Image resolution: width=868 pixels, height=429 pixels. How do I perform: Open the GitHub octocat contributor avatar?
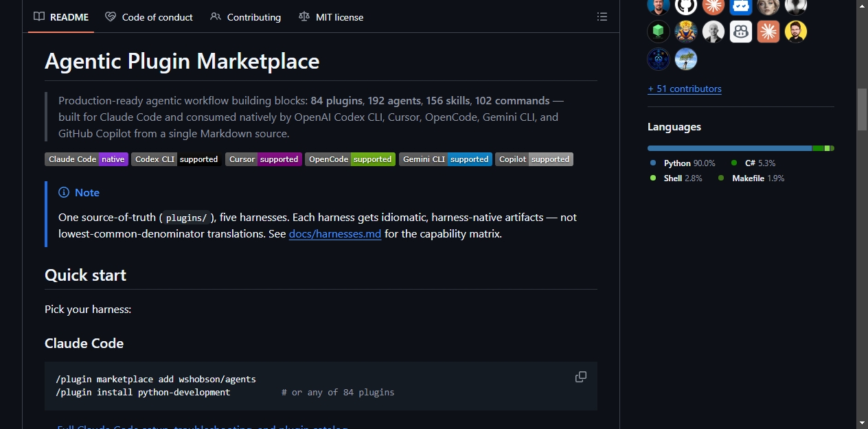[x=686, y=5]
